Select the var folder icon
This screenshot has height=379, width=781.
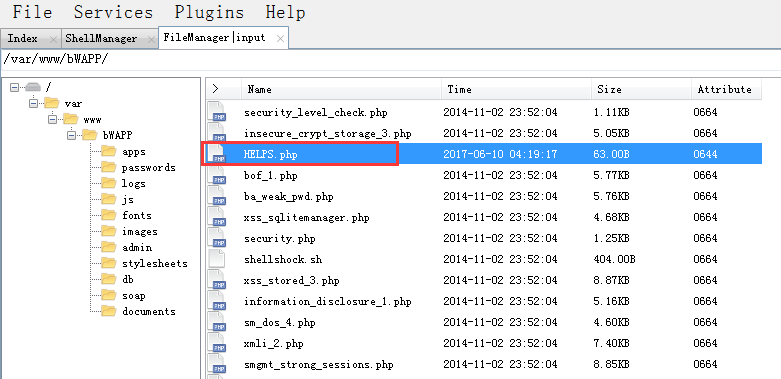tap(51, 103)
